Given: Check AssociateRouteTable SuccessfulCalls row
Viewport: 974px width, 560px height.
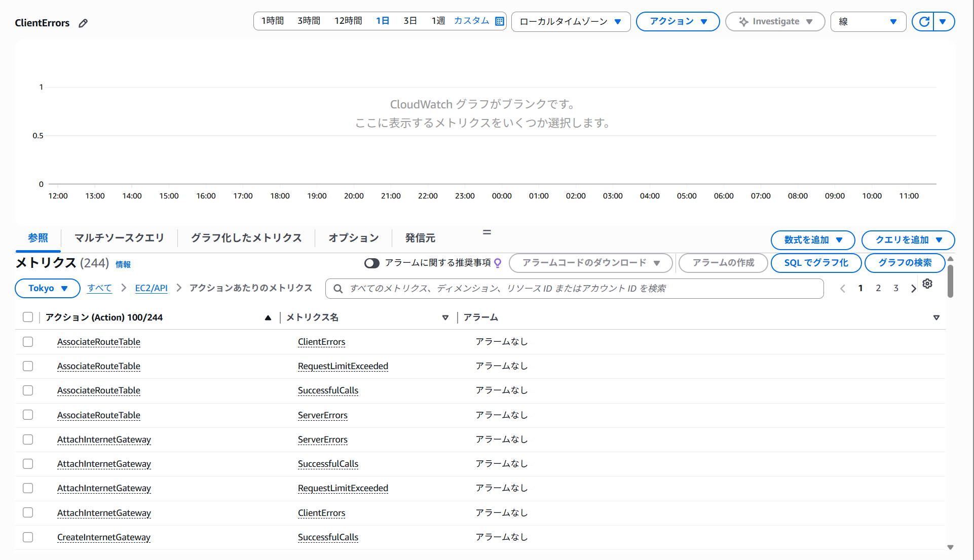Looking at the screenshot, I should click(x=28, y=390).
